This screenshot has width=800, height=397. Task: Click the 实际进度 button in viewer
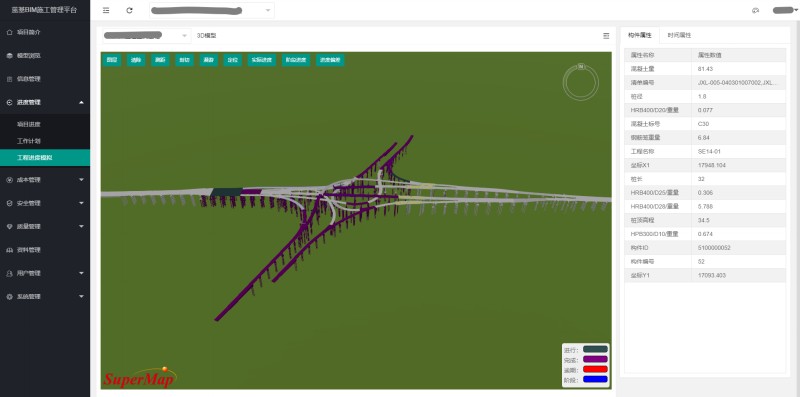(262, 60)
